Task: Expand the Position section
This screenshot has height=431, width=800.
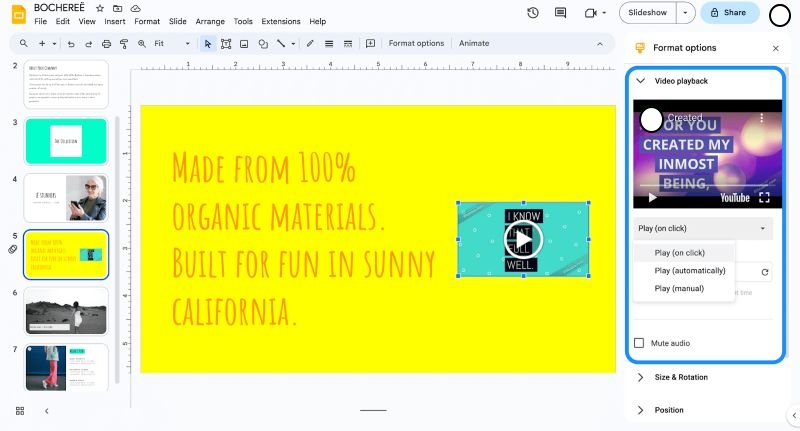Action: pyautogui.click(x=641, y=410)
